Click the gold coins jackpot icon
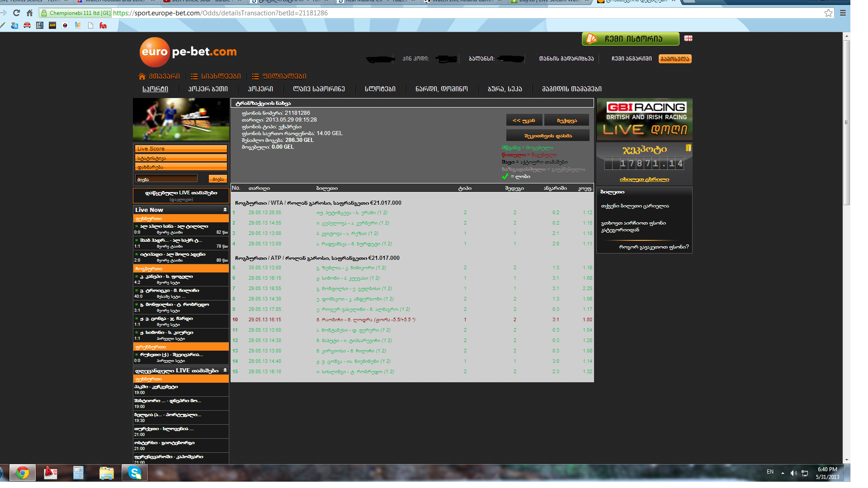Image resolution: width=868 pixels, height=488 pixels. pyautogui.click(x=688, y=148)
